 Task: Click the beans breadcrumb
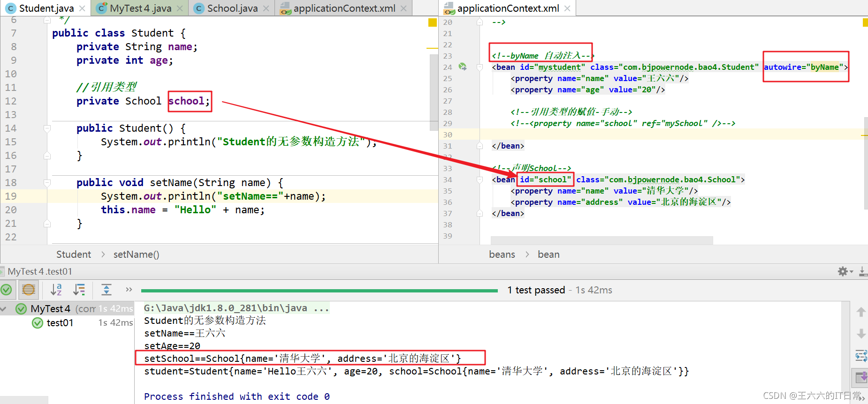(502, 254)
